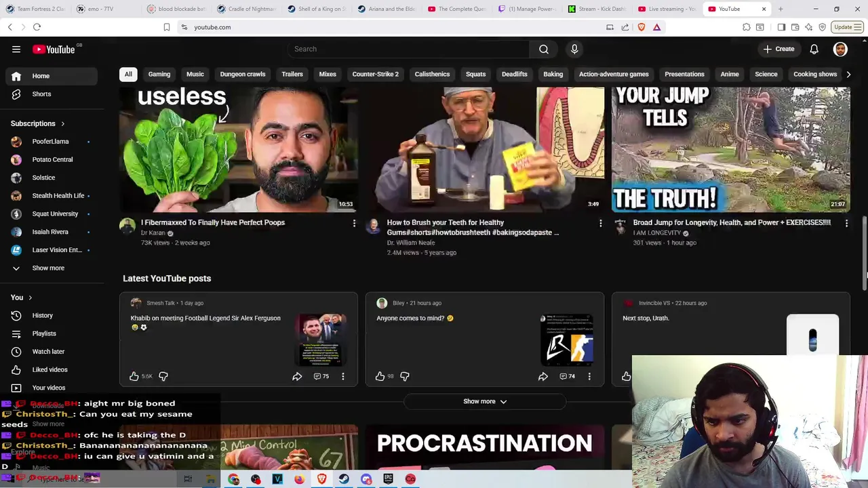Select the Calisthenics chip

click(432, 74)
